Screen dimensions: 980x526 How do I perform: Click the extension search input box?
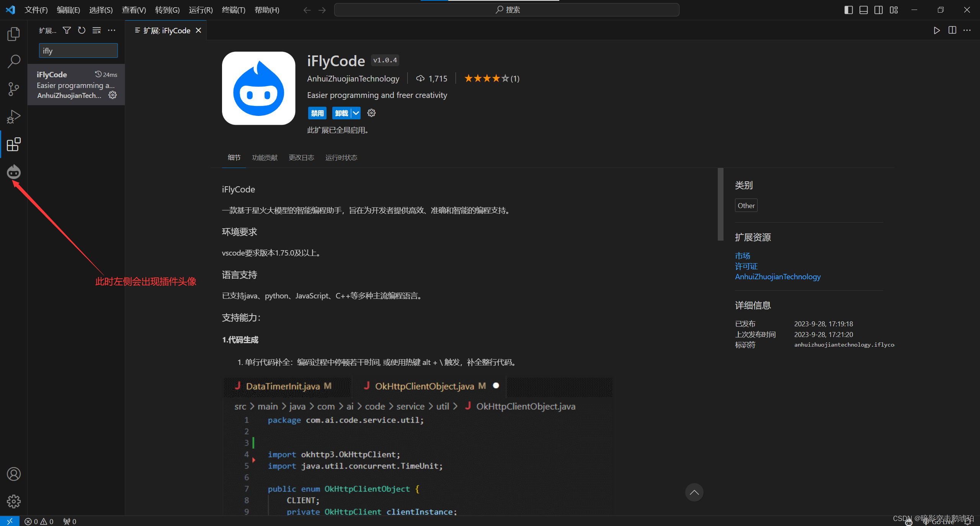[x=78, y=50]
